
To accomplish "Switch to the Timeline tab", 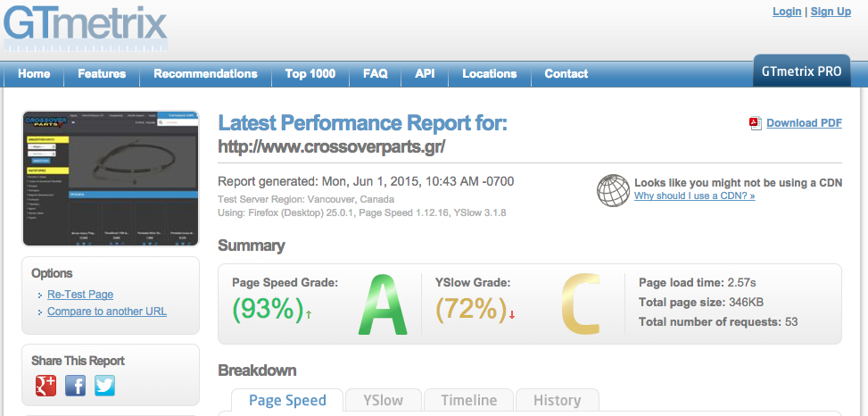I will (469, 401).
